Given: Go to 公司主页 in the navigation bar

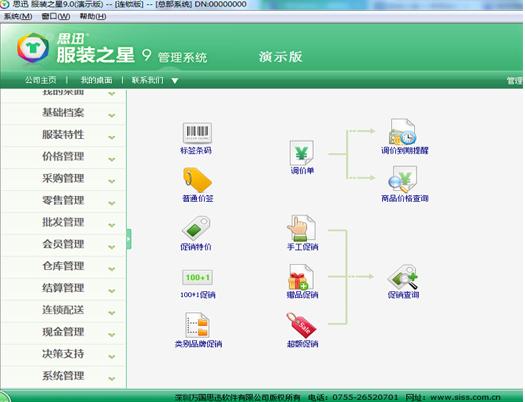Looking at the screenshot, I should 41,80.
